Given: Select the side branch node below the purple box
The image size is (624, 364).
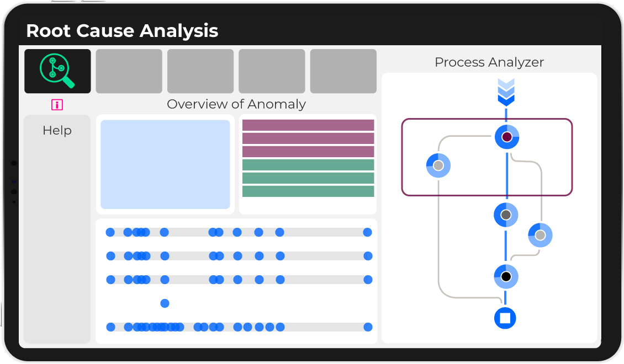Looking at the screenshot, I should pos(540,235).
